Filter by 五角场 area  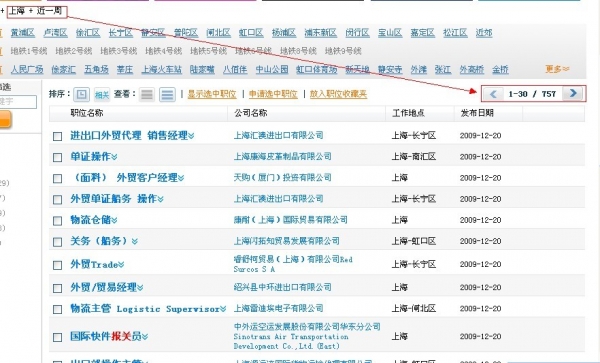[96, 69]
